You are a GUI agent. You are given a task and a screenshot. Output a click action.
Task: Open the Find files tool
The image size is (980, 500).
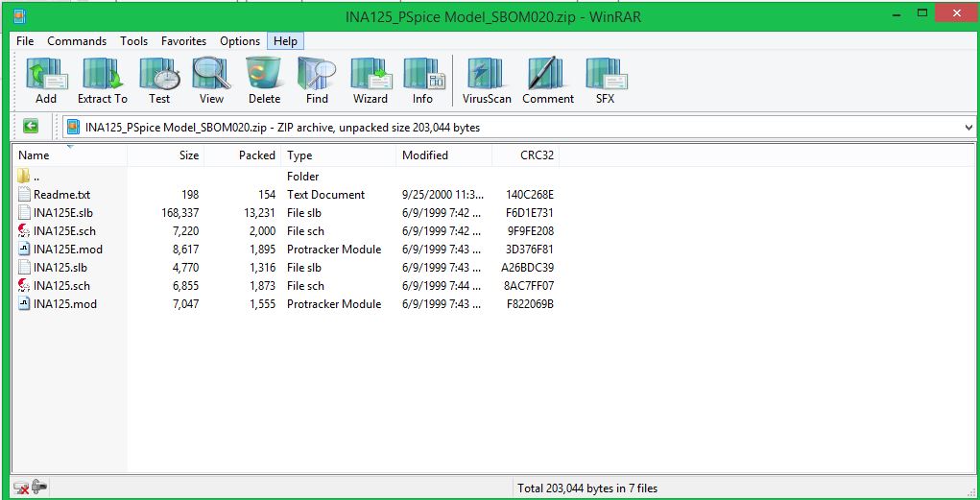click(317, 74)
